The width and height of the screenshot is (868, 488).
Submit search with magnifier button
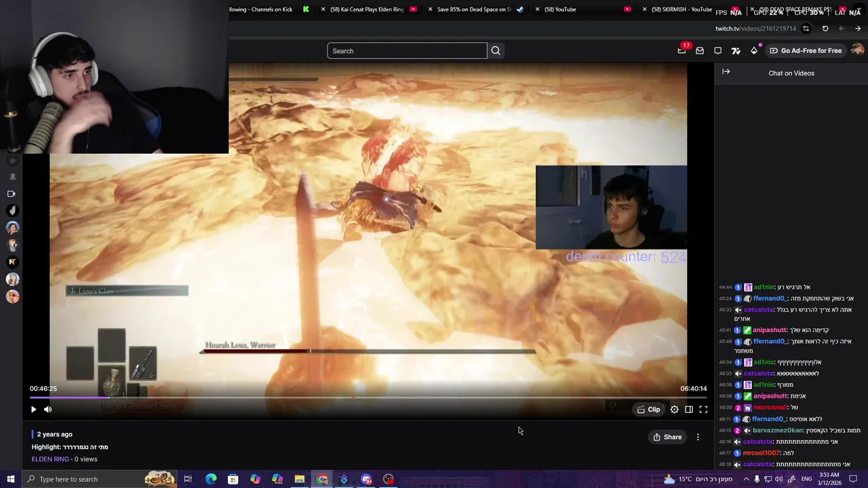(496, 51)
